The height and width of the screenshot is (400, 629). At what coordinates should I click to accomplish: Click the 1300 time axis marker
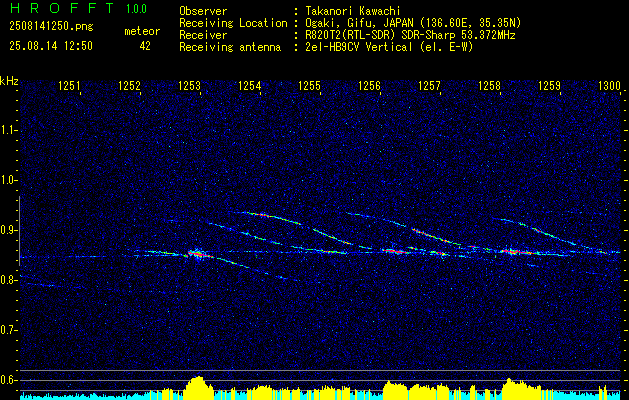[609, 86]
